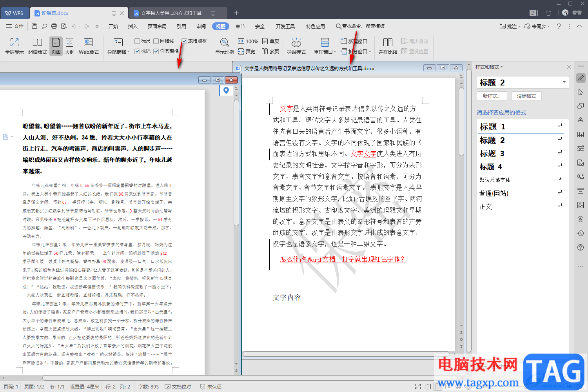Click the location pin icon in left document
The image size is (588, 392).
pos(226,91)
